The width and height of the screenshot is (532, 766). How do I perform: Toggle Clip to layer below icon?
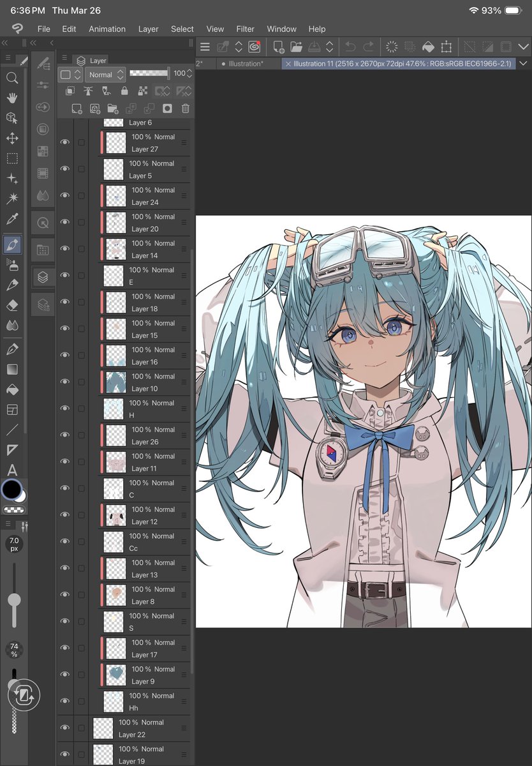click(x=71, y=91)
